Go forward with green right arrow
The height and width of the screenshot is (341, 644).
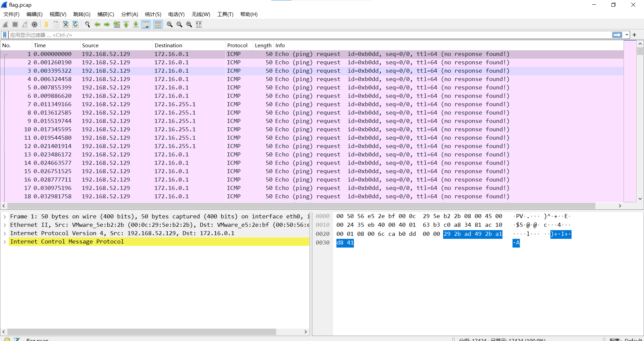[x=107, y=24]
